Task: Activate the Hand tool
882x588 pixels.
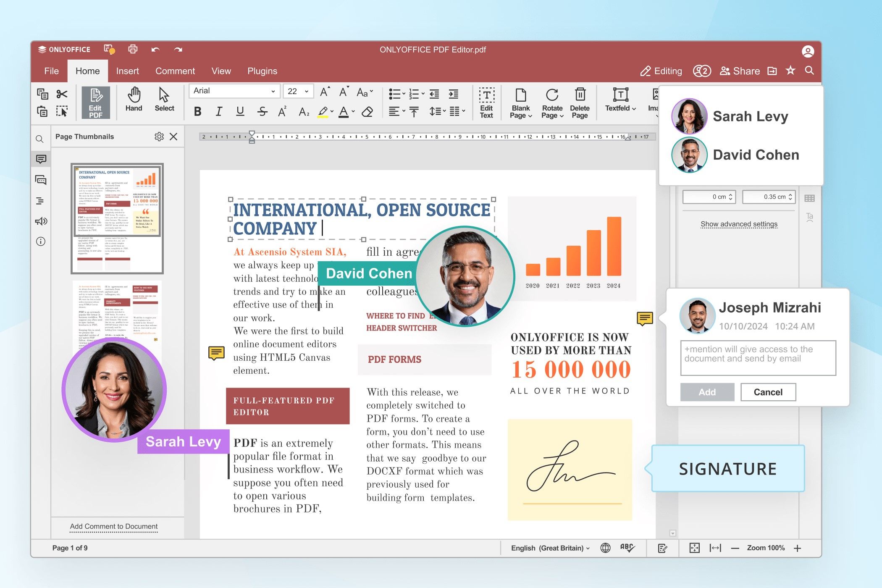Action: [134, 100]
